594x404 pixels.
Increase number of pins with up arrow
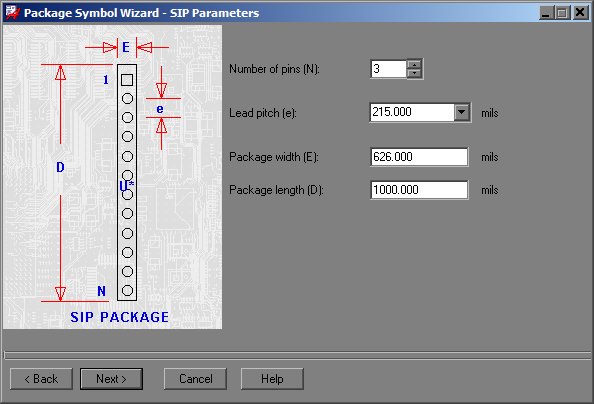[414, 64]
